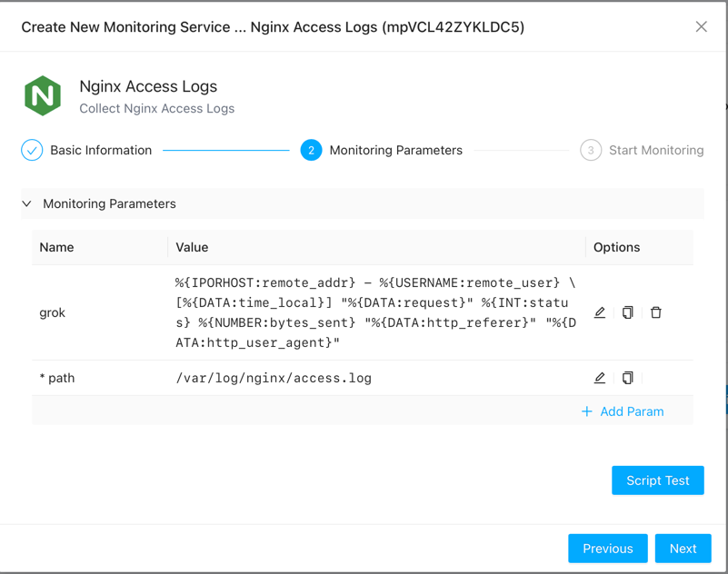This screenshot has height=574, width=728.
Task: Click the step 3 number circle
Action: click(591, 151)
